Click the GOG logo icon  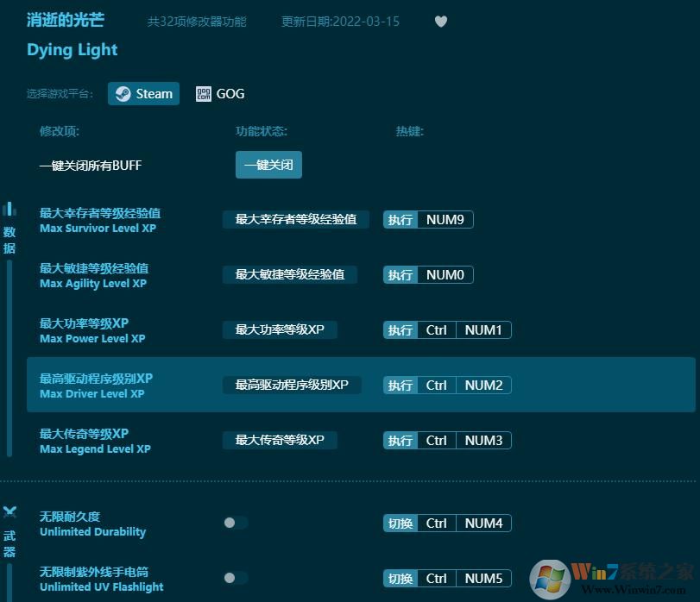click(203, 94)
